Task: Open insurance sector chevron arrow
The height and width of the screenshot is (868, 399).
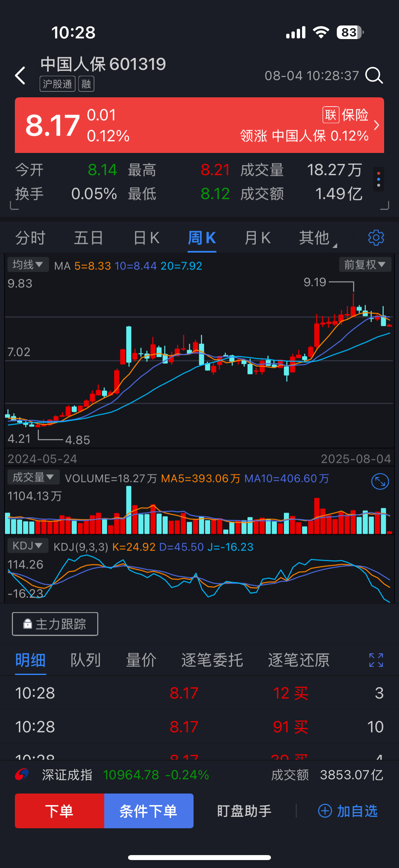Action: coord(377,125)
